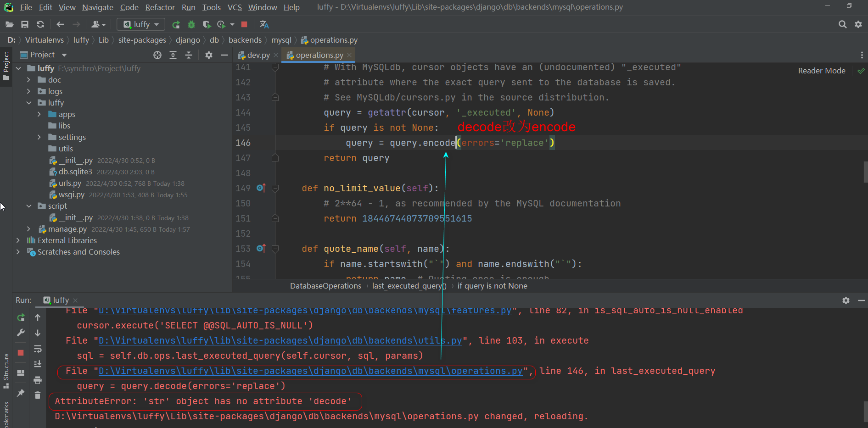Screen dimensions: 868x428
Task: Open Search Everywhere magnifier icon
Action: point(842,24)
